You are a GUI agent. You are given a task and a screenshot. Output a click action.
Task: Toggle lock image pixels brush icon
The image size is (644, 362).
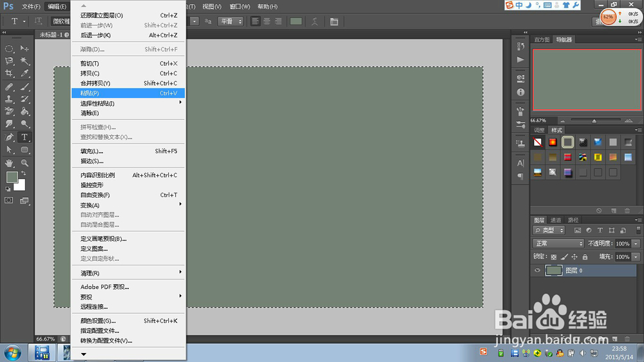click(x=564, y=257)
